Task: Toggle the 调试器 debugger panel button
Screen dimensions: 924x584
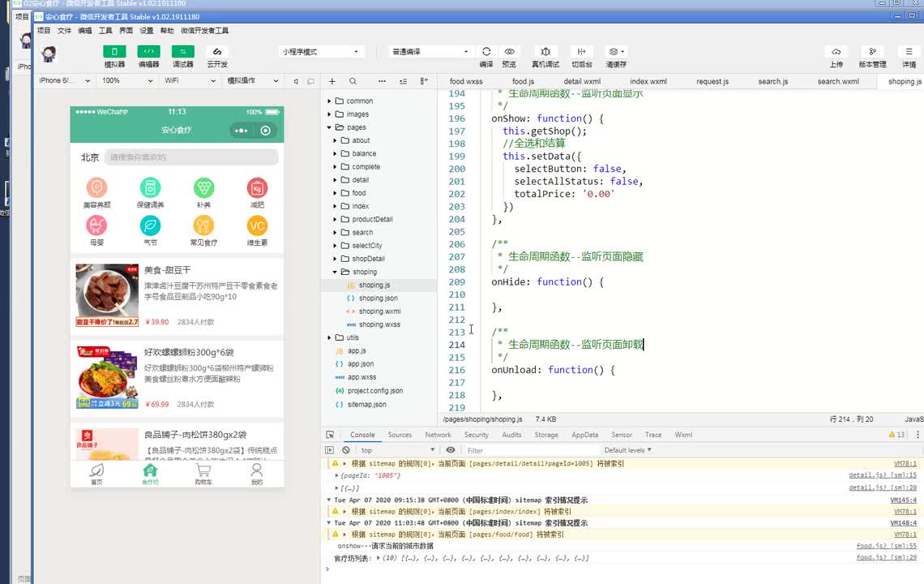Action: [183, 52]
